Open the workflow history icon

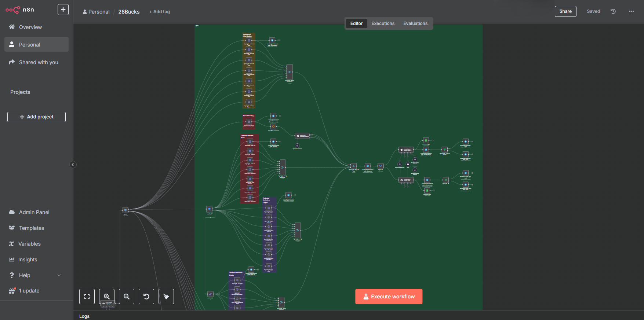point(613,11)
